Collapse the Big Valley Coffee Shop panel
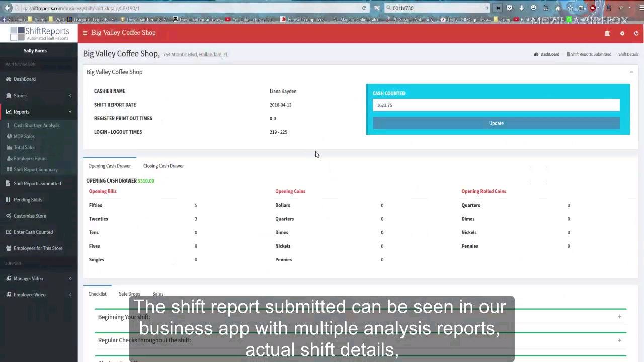644x362 pixels. pos(631,72)
